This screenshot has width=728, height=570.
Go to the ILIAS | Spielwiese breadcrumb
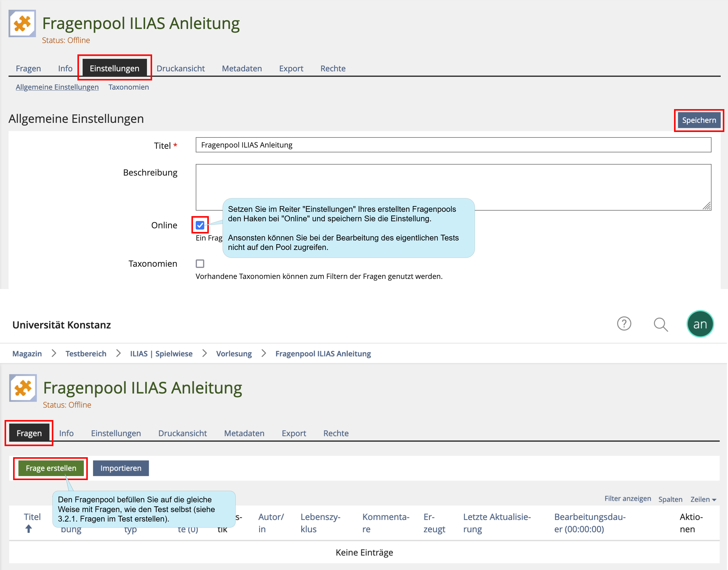tap(161, 353)
